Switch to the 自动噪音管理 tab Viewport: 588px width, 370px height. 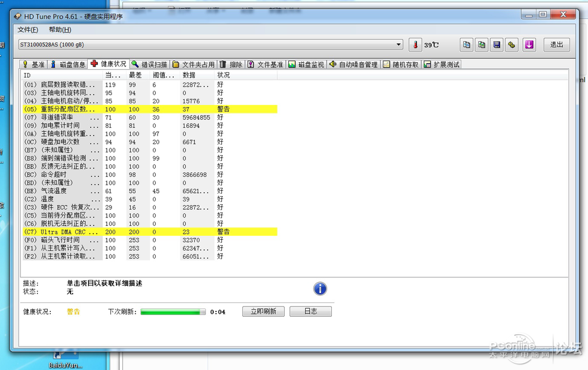[x=353, y=64]
